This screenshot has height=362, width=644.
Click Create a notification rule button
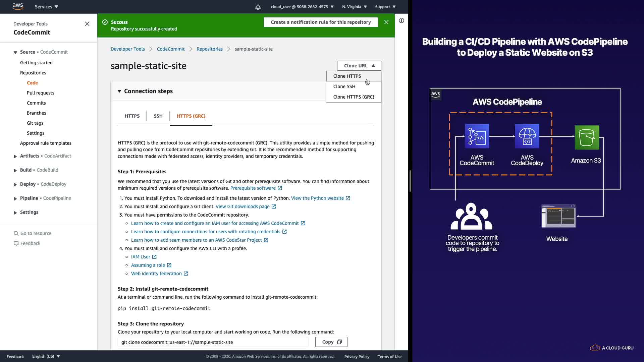[321, 22]
